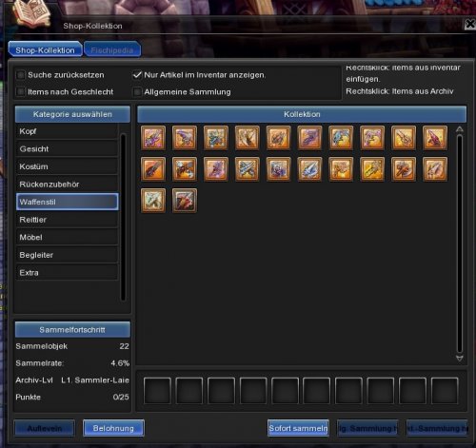Toggle Items nach Geschlecht checkbox
This screenshot has width=476, height=448.
pyautogui.click(x=21, y=92)
